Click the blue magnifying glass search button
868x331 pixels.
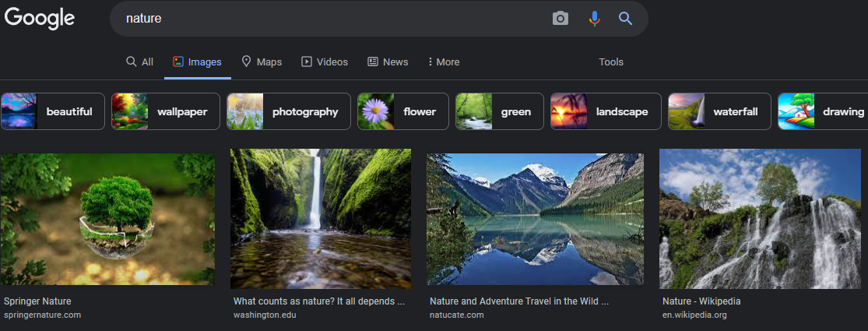(x=625, y=18)
